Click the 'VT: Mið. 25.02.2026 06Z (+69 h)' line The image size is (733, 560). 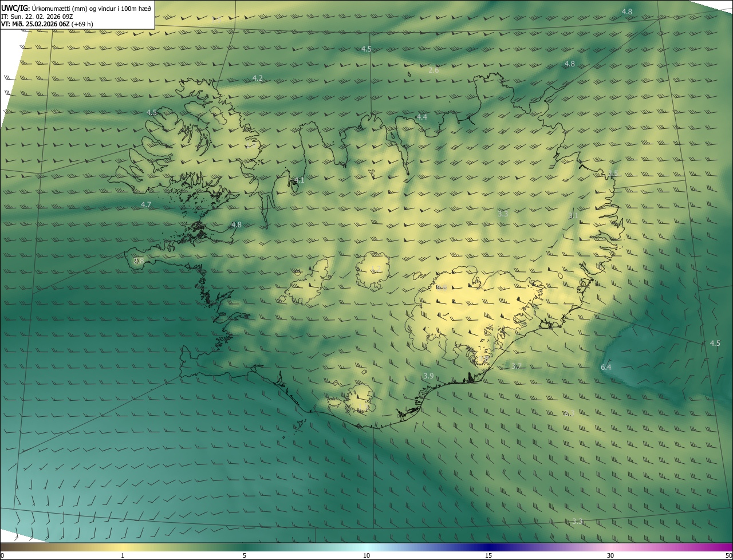(x=48, y=24)
